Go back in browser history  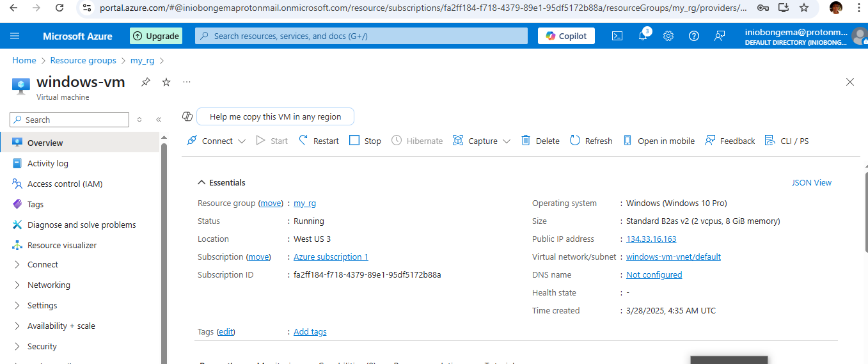pyautogui.click(x=14, y=8)
